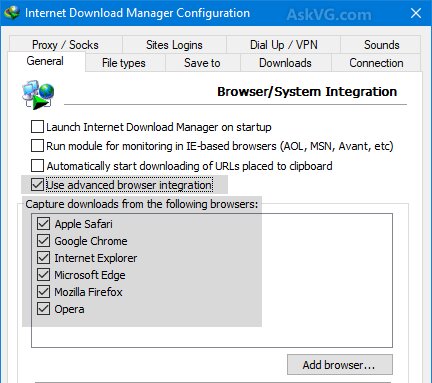Screen dimensions: 432x383
Task: Toggle Google Chrome capture checkbox
Action: click(43, 241)
